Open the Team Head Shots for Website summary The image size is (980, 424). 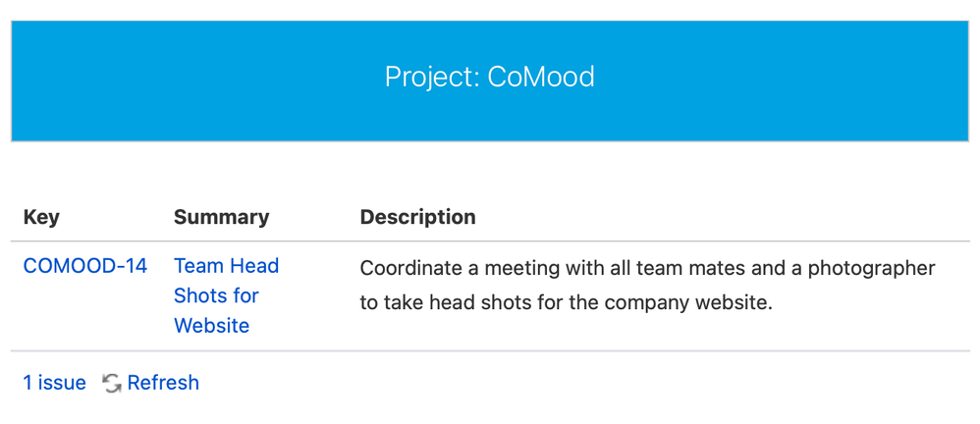226,295
